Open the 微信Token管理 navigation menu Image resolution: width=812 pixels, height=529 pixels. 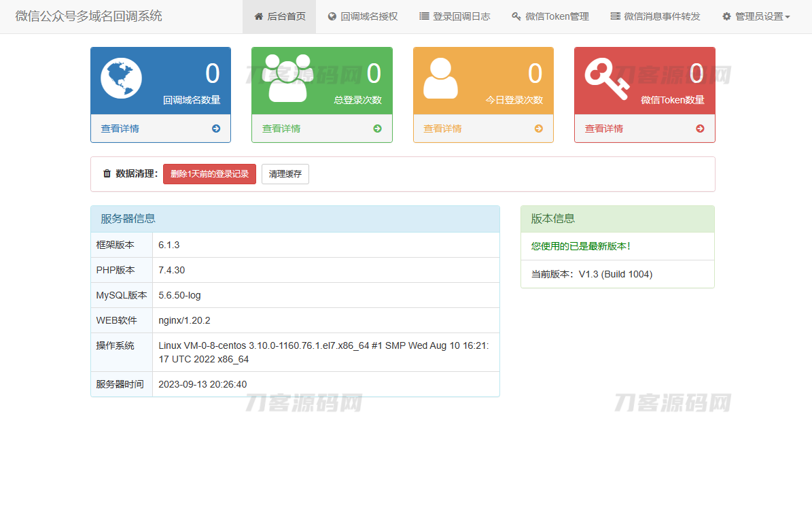click(550, 16)
